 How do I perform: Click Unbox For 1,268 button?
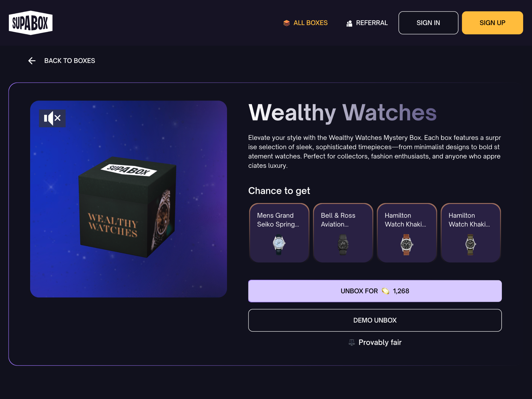click(x=375, y=291)
